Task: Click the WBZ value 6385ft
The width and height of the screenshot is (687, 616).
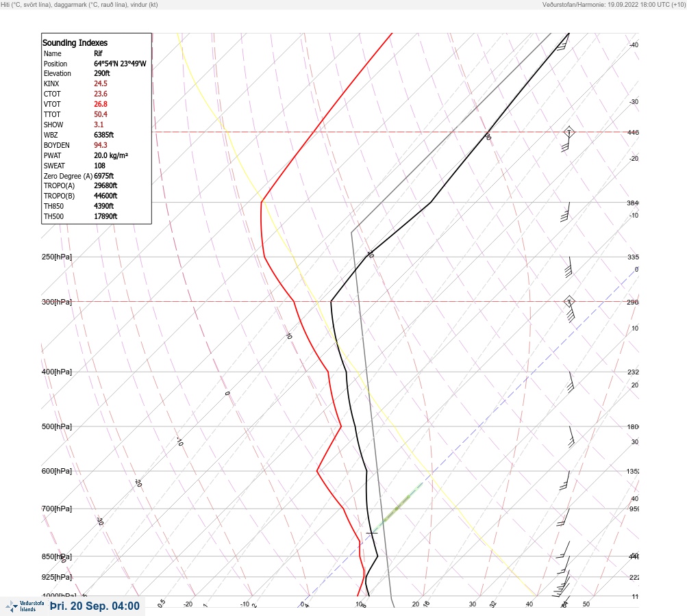Action: [x=104, y=135]
